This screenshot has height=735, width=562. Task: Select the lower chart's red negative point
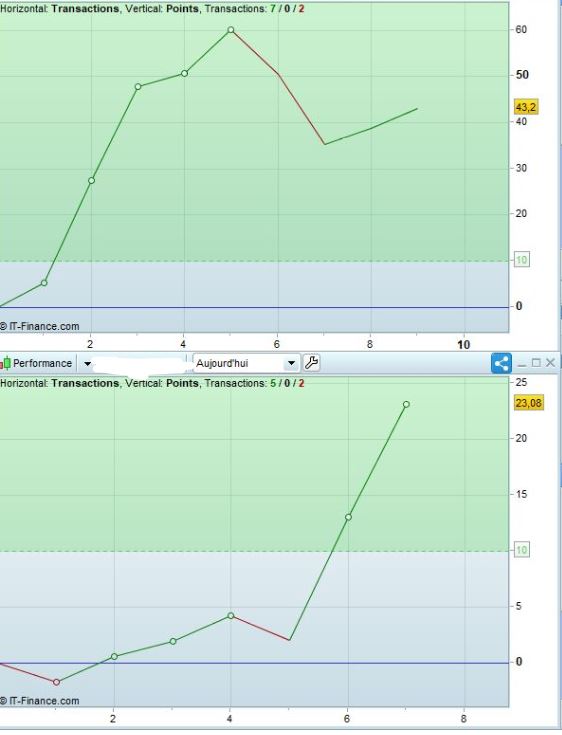tap(56, 682)
